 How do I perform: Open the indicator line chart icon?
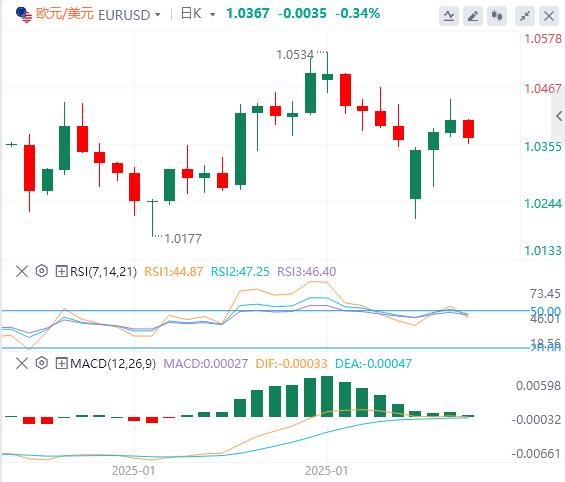(449, 16)
